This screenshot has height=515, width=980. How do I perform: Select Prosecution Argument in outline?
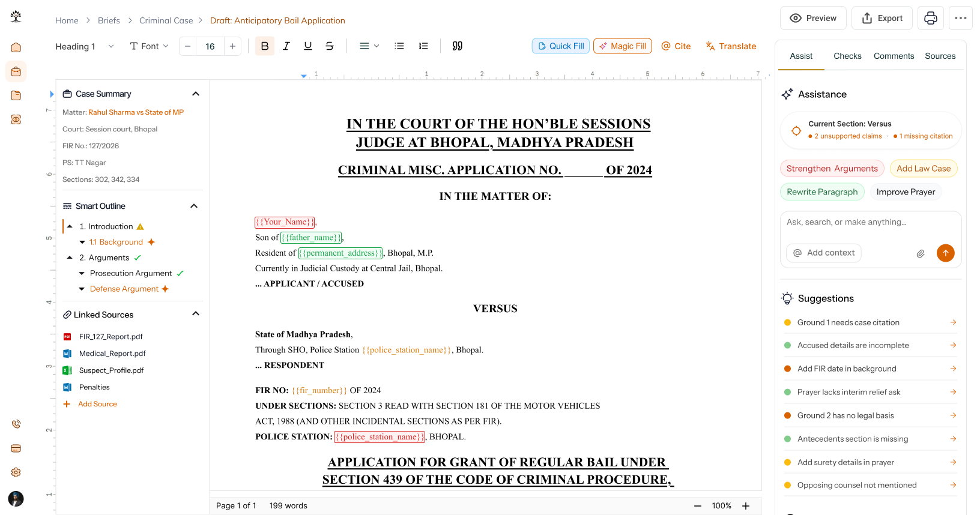131,273
